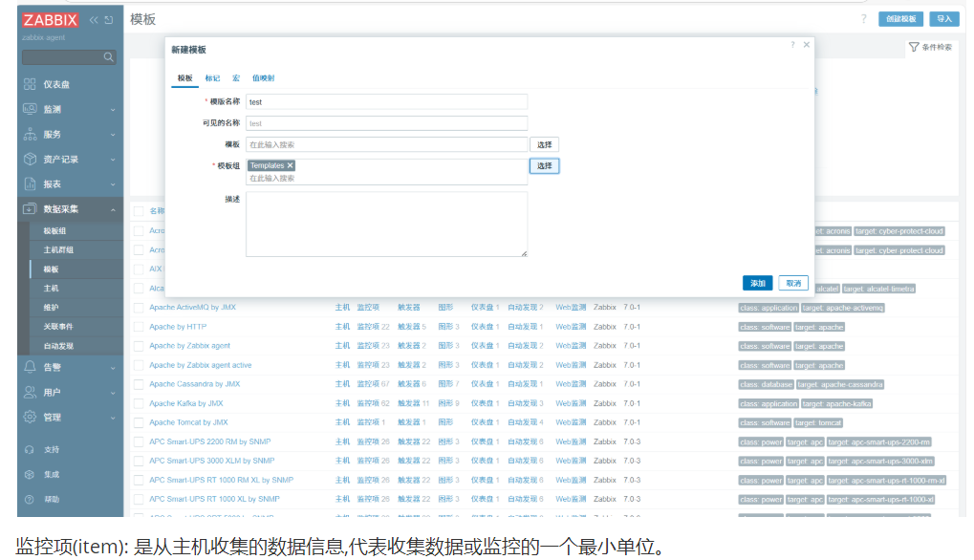Open the 主机群组 submenu item
Screen dimensions: 974x560
tap(58, 249)
